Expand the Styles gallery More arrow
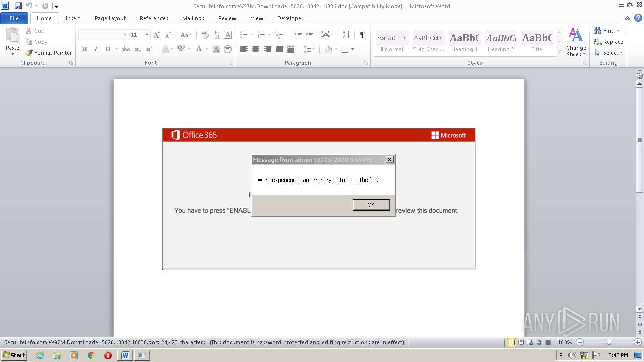644x362 pixels. pos(559,51)
